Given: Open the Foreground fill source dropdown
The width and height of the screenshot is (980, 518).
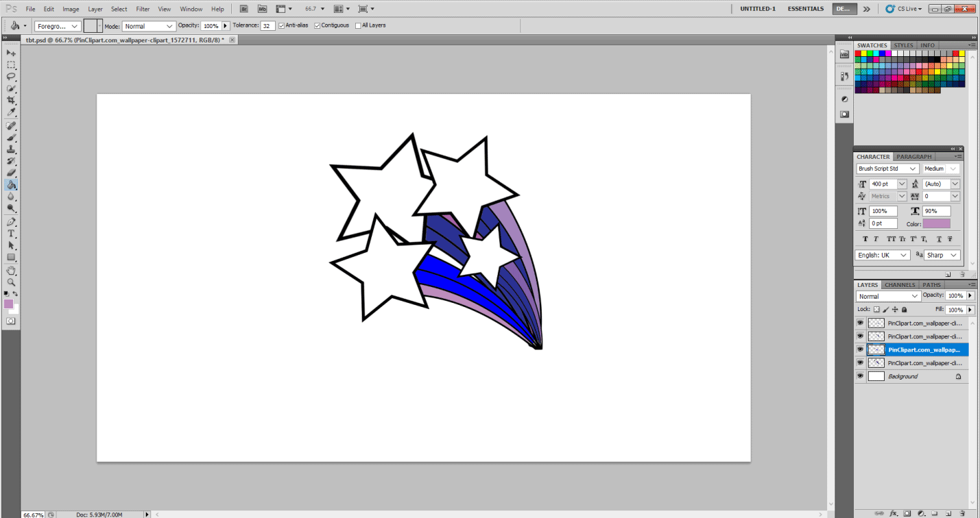Looking at the screenshot, I should click(58, 26).
